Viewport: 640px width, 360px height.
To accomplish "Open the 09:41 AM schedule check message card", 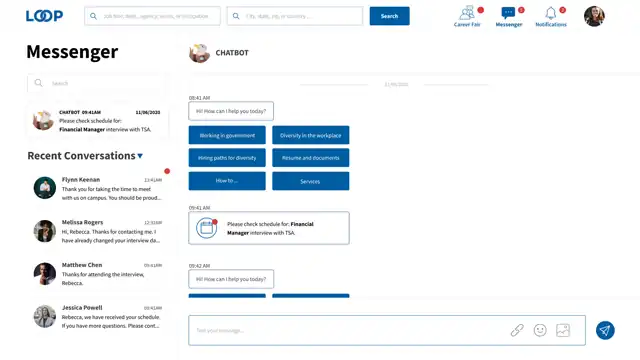I will pos(269,228).
